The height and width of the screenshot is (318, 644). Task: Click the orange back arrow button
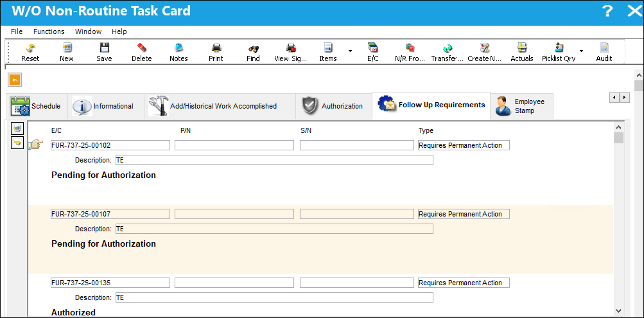click(x=15, y=80)
